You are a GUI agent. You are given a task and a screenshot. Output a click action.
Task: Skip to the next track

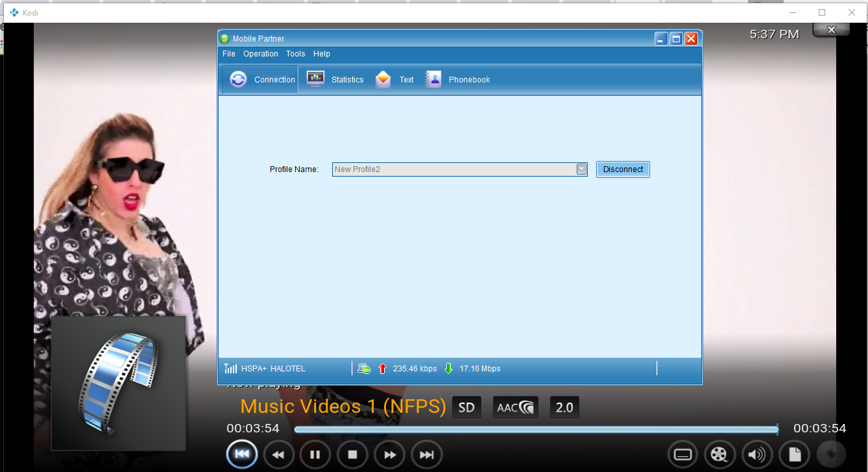(426, 454)
